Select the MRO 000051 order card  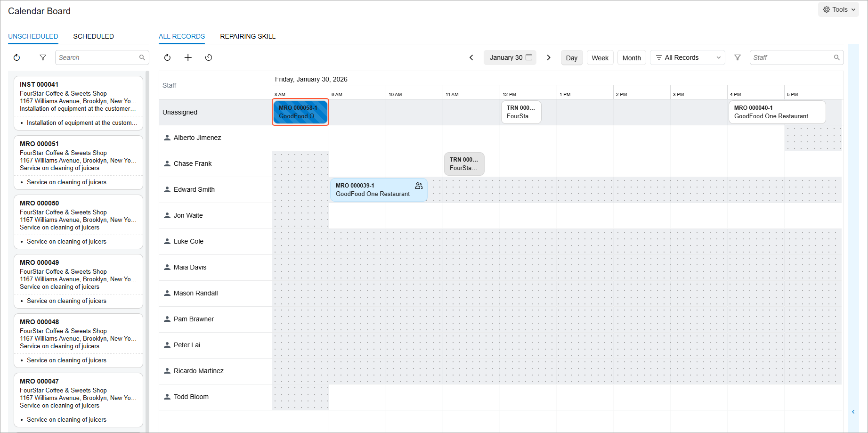(x=79, y=163)
